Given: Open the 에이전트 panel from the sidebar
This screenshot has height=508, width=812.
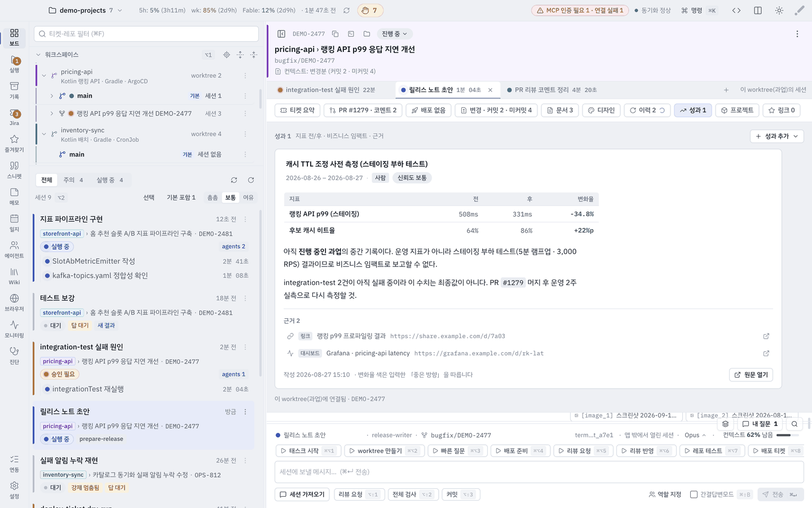Looking at the screenshot, I should pos(14,250).
